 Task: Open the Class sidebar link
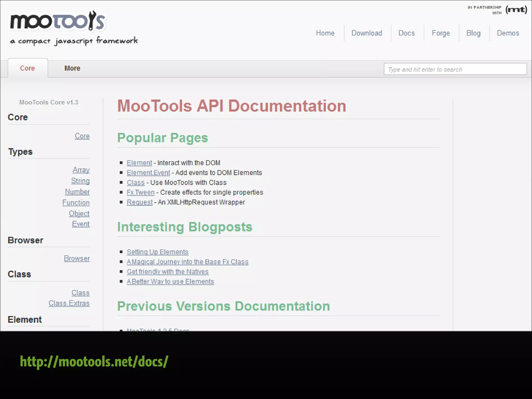[80, 293]
